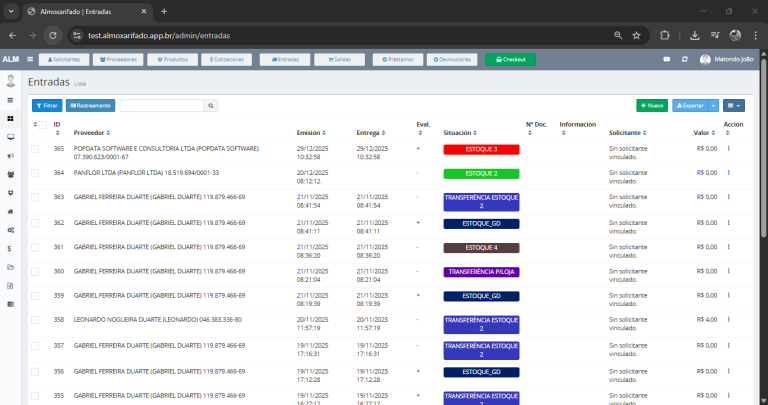Click the refresh icon in the top bar
Viewport: 768px width, 405px height.
point(684,59)
